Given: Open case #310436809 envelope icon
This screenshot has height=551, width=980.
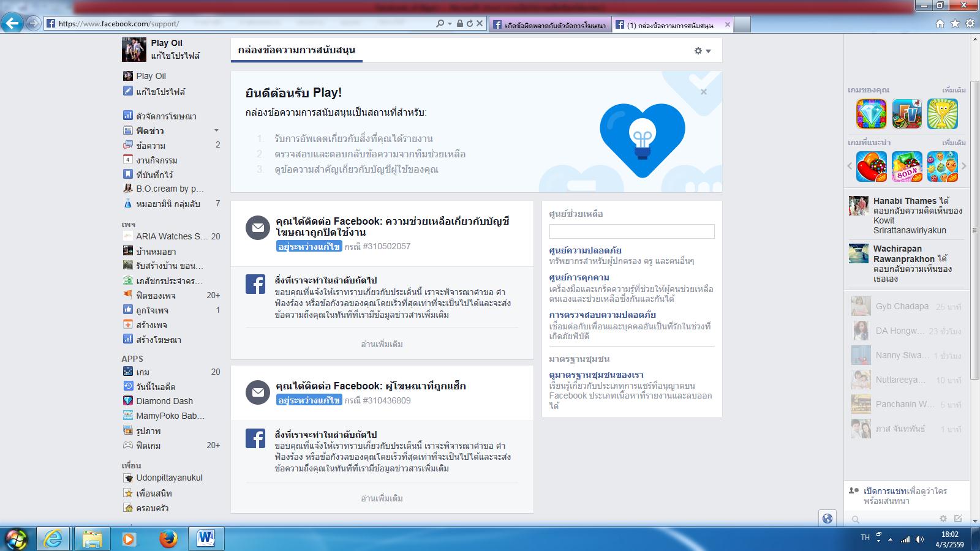Looking at the screenshot, I should point(258,392).
